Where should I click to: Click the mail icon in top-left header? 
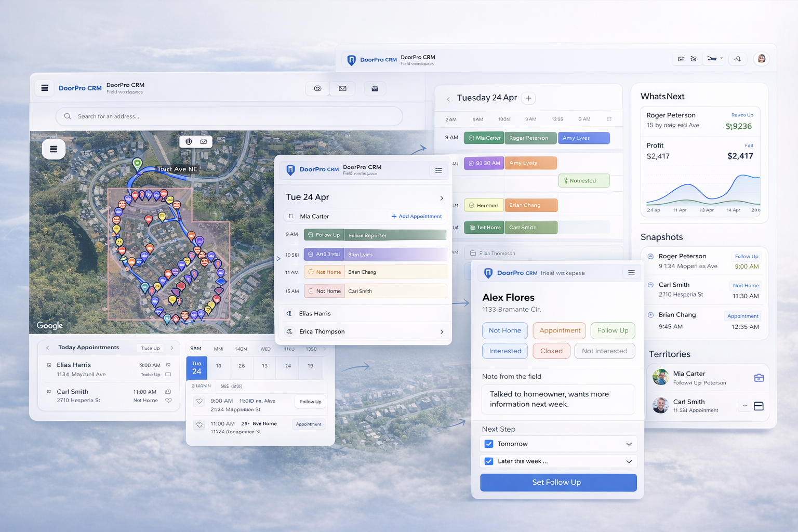[342, 89]
